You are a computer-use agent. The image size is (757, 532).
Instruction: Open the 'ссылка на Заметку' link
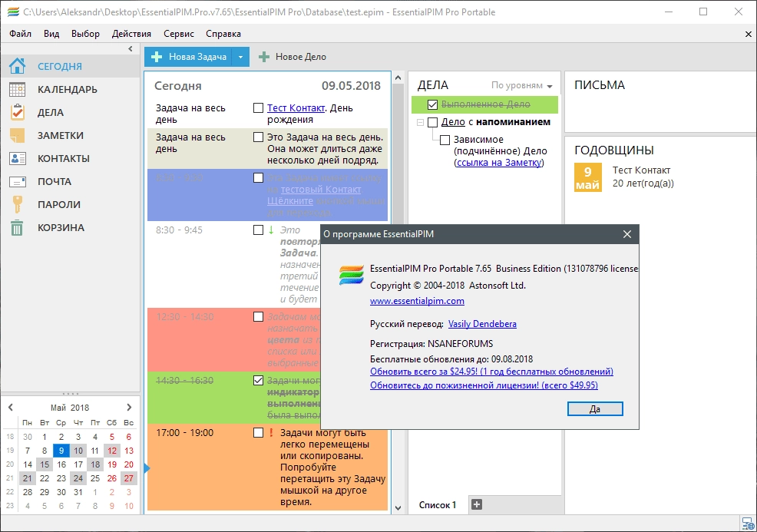(x=499, y=163)
